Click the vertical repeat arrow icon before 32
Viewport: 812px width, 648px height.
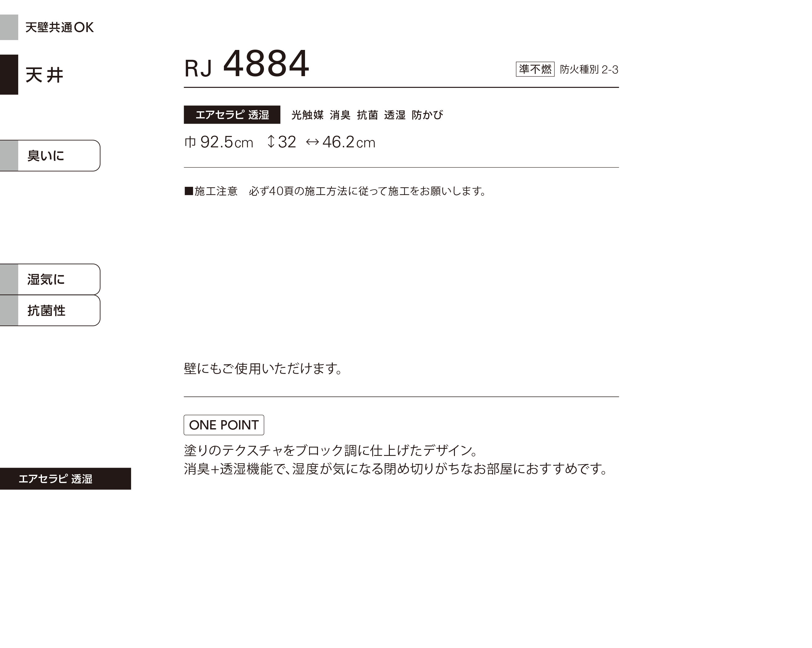point(270,142)
